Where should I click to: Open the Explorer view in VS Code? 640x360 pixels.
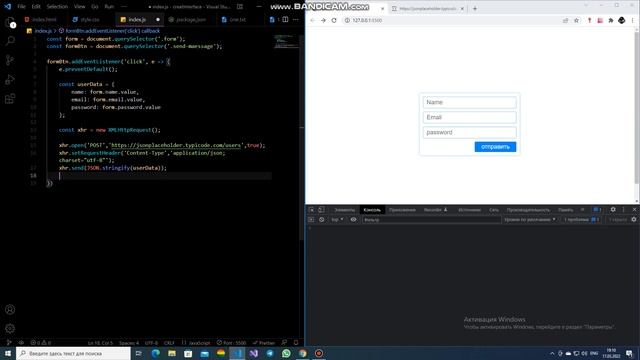(x=10, y=22)
